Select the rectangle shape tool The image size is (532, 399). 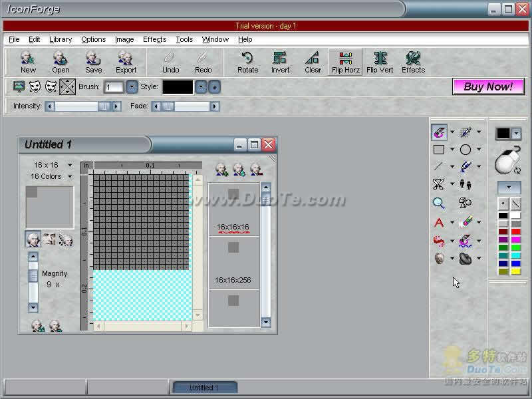[439, 150]
